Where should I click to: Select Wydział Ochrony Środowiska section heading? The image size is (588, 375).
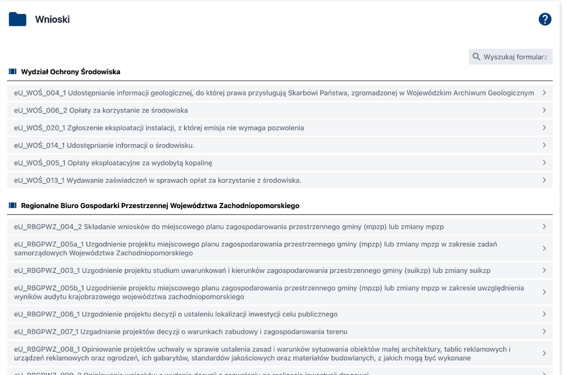pyautogui.click(x=71, y=72)
